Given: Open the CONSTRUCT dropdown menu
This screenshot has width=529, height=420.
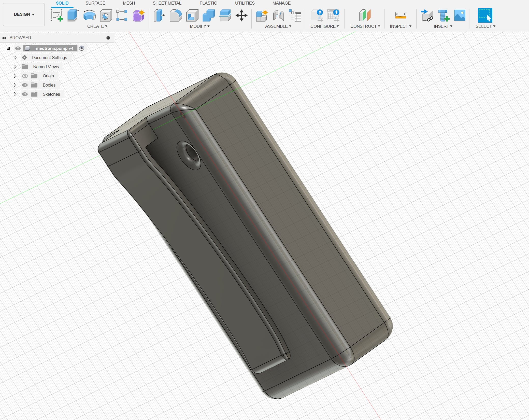Looking at the screenshot, I should pos(365,26).
